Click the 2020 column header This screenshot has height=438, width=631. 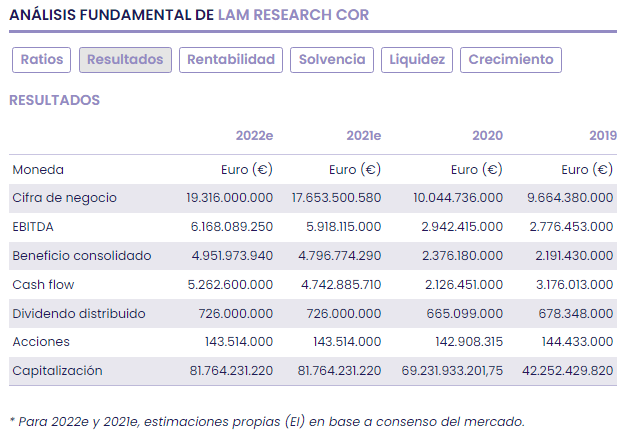tap(487, 135)
